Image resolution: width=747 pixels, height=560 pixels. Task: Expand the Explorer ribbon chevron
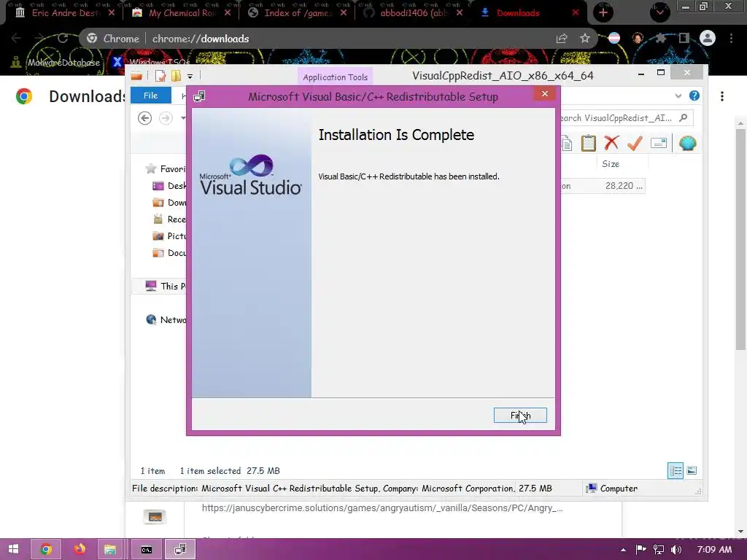(678, 96)
